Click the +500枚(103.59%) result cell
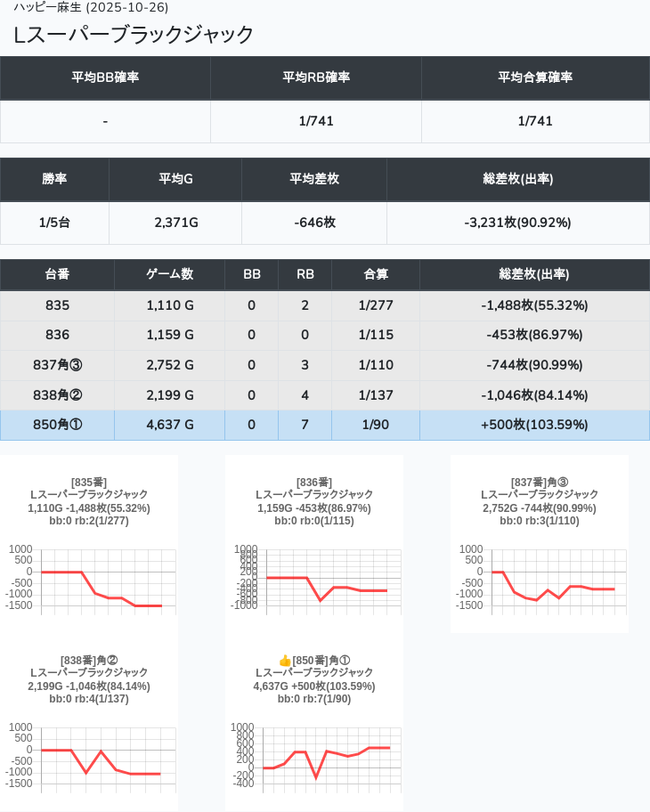Screen dimensions: 650x812 534,425
